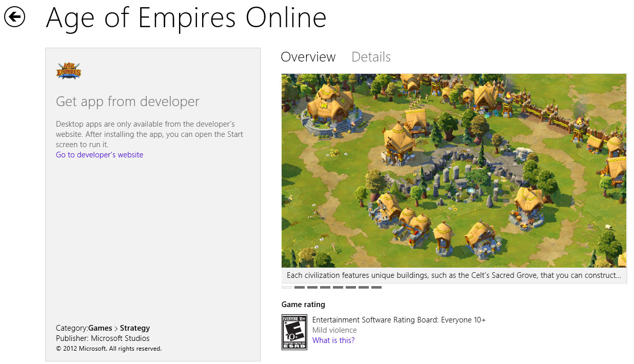Viewport: 634px width, 364px height.
Task: Select the Overview tab
Action: point(308,57)
